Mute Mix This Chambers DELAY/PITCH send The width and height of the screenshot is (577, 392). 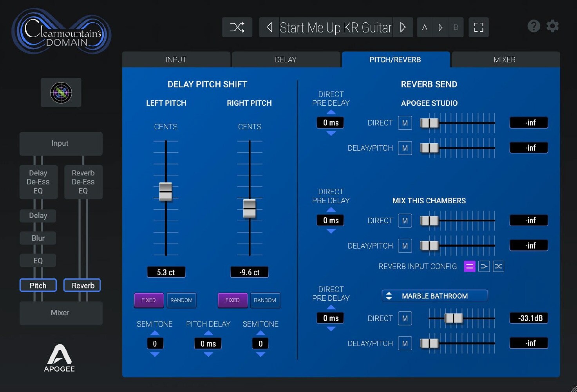(x=405, y=246)
